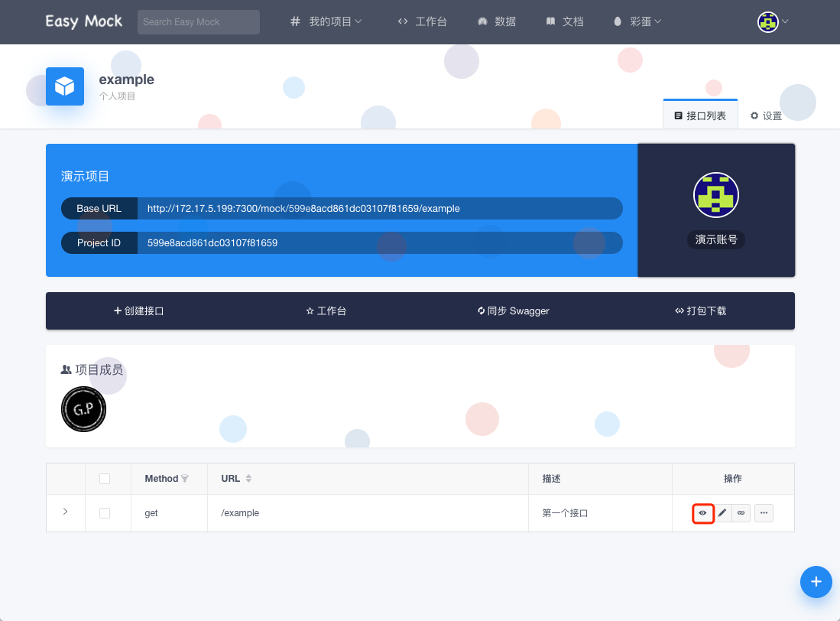Screen dimensions: 840x621
Task: Check the /example row checkbox
Action: tap(105, 513)
